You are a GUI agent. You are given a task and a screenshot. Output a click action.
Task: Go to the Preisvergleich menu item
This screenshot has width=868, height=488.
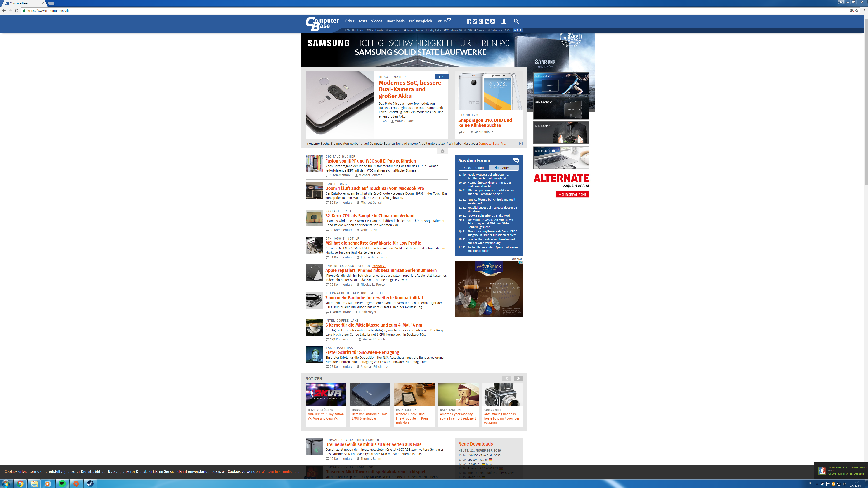click(420, 21)
